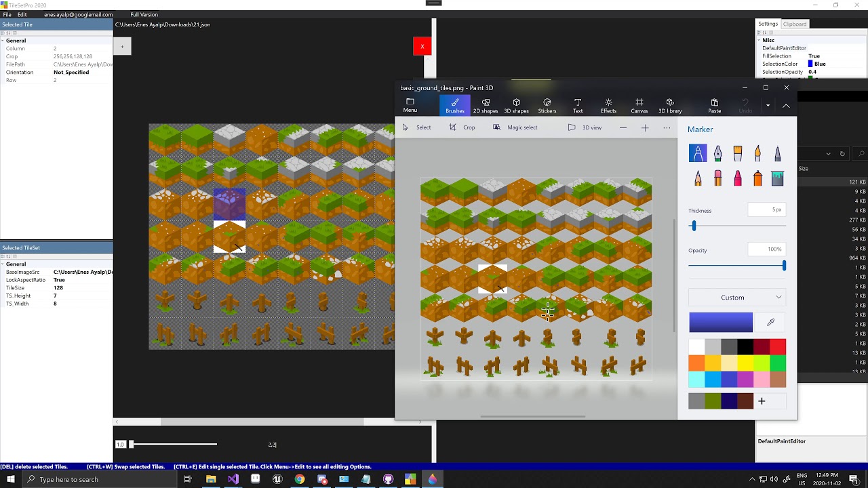Select the Pencil brush tool

[x=698, y=178]
